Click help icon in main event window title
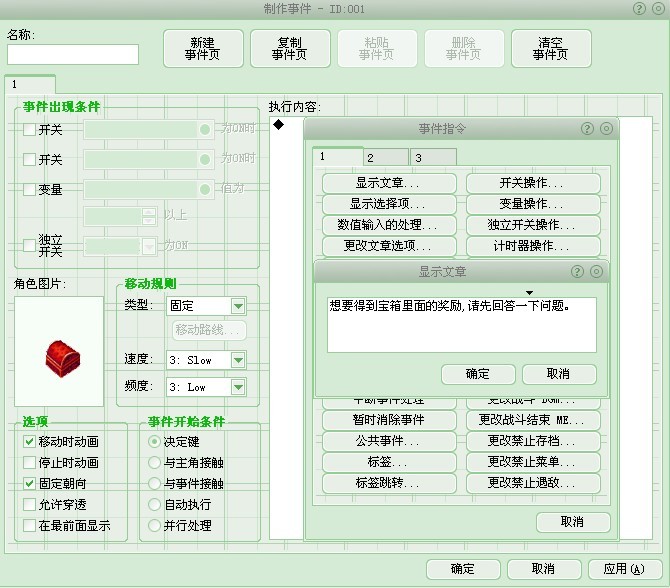670x588 pixels. [x=639, y=9]
